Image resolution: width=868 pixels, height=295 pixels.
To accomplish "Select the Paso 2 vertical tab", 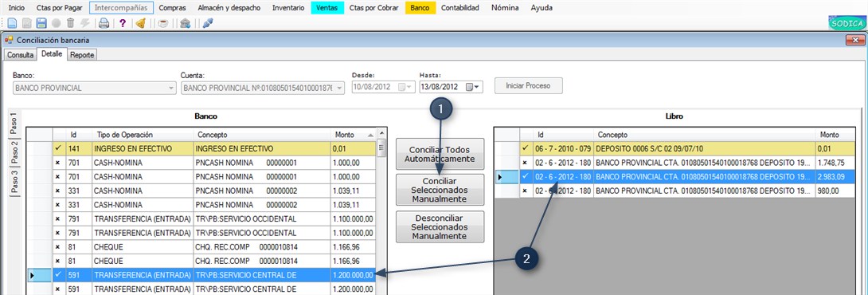I will pyautogui.click(x=14, y=152).
